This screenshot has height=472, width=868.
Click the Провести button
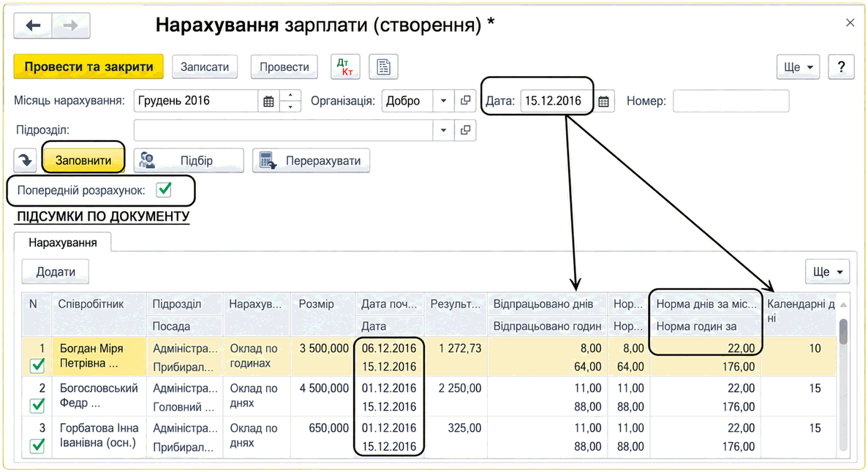coord(284,67)
